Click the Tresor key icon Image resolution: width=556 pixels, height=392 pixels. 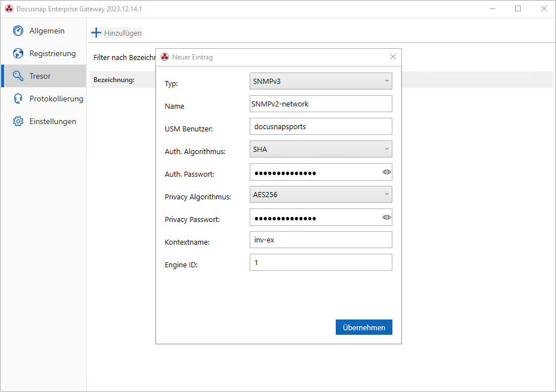pos(18,76)
